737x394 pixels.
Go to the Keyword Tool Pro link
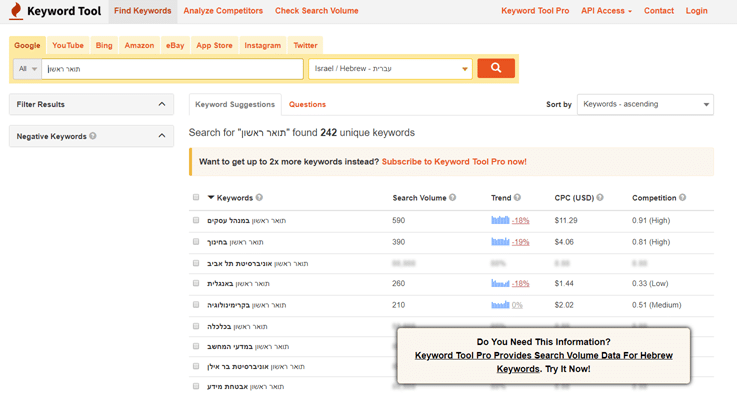click(x=535, y=11)
